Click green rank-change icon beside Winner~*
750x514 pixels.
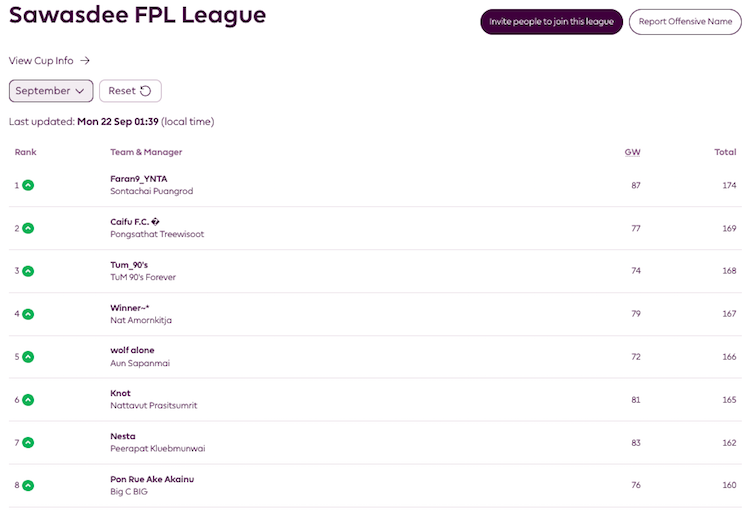tap(28, 314)
